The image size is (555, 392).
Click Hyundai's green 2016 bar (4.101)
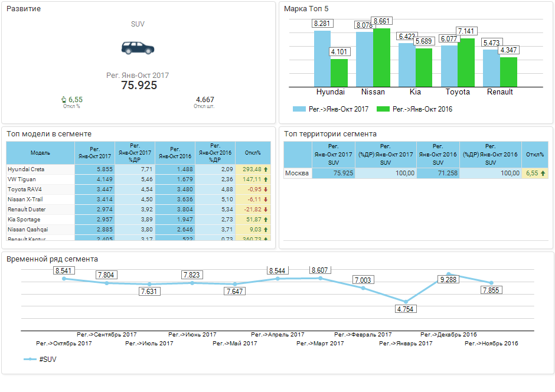[x=339, y=73]
